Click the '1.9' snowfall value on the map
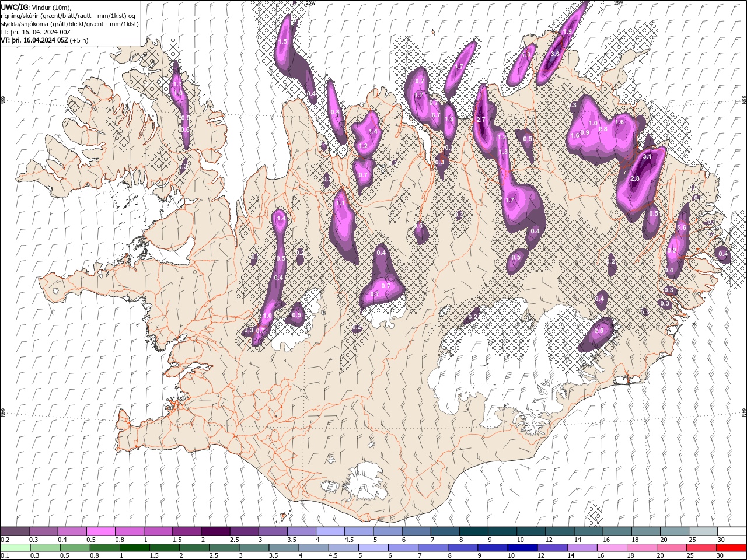This screenshot has height=560, width=747. pyautogui.click(x=566, y=32)
